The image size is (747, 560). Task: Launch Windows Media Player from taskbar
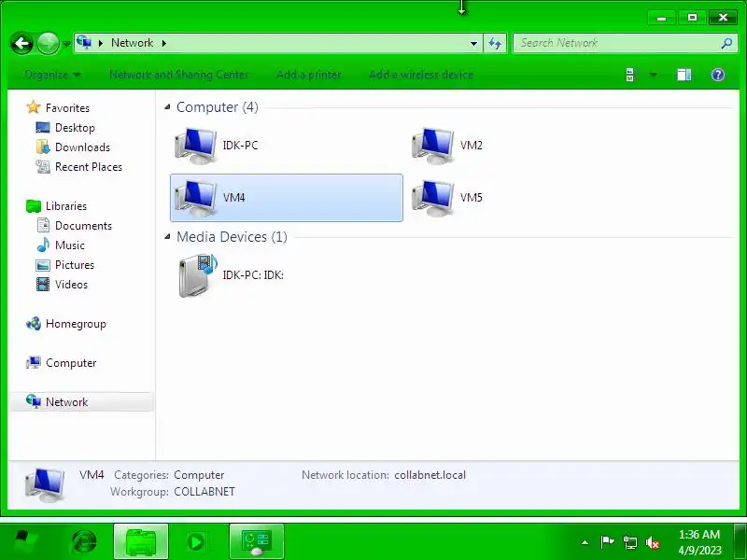[196, 541]
